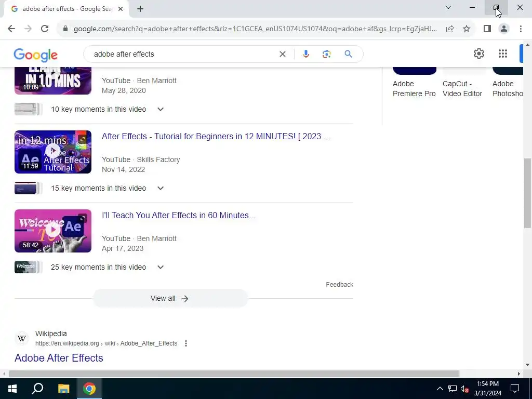Open the Chrome profile menu
This screenshot has height=399, width=532.
504,29
